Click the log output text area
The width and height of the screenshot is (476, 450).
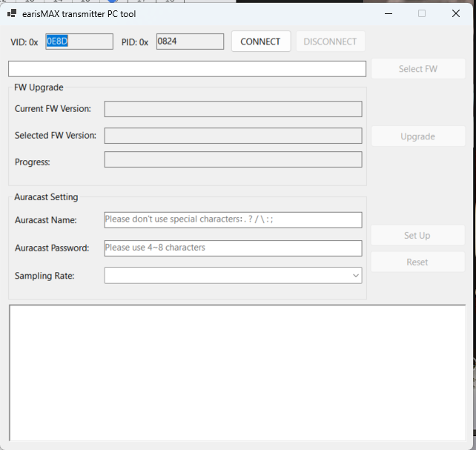pos(237,373)
